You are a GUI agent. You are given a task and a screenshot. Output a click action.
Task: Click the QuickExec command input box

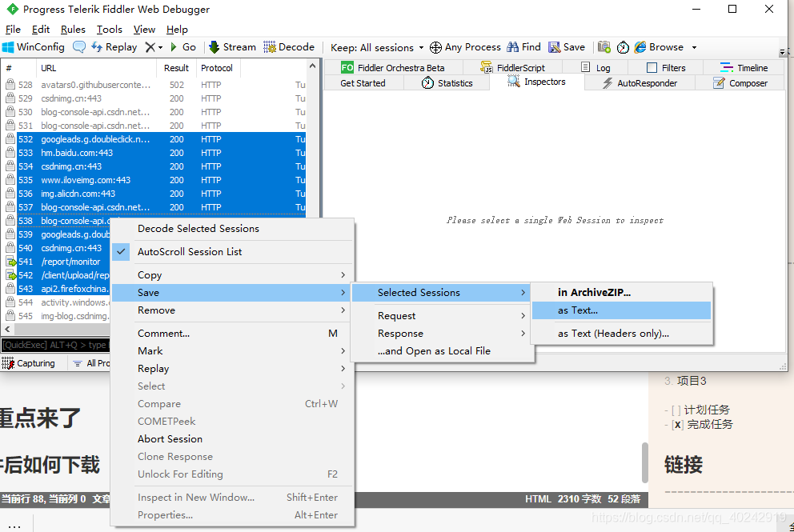pyautogui.click(x=56, y=345)
